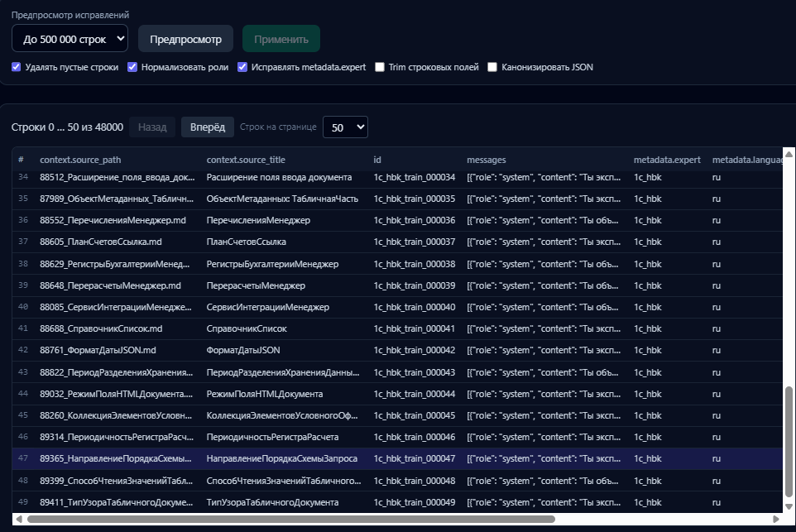Viewport: 796px width, 532px height.
Task: Click the horizontal scrollbar right arrow
Action: click(775, 519)
